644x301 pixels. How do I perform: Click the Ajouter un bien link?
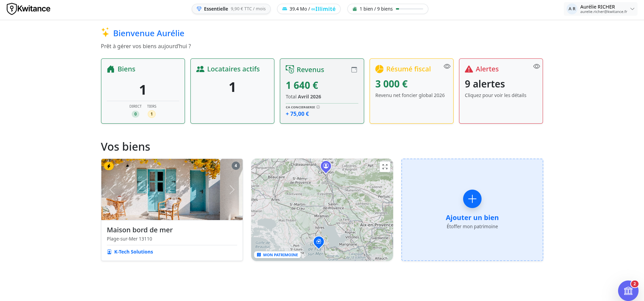click(x=472, y=218)
